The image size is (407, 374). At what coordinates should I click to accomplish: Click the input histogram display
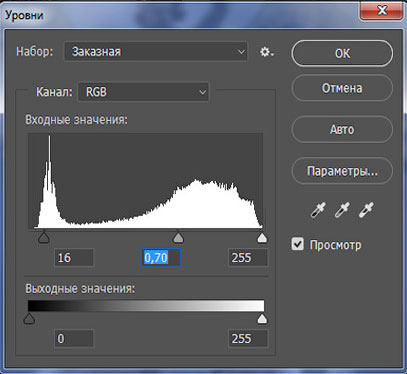(145, 181)
